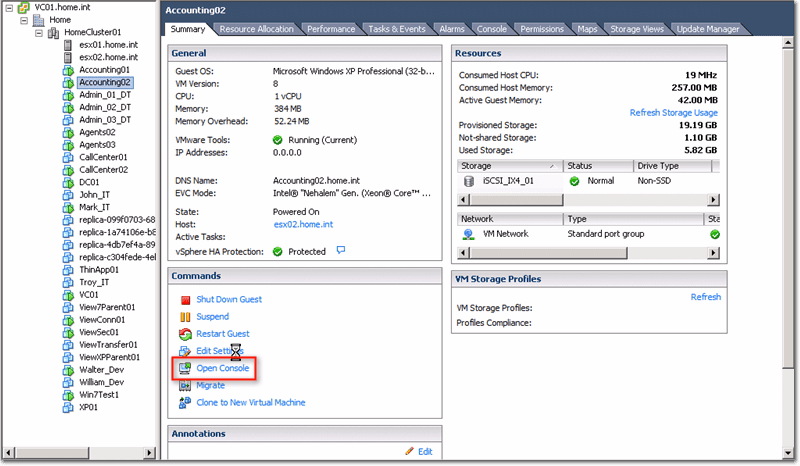Click the inventory tree right scroll arrow

149,452
